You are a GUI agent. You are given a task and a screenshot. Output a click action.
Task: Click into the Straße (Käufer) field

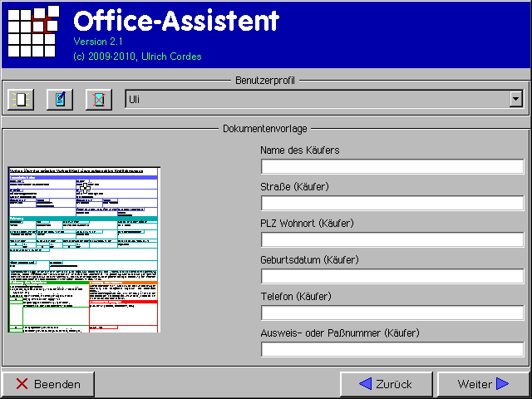(x=392, y=203)
